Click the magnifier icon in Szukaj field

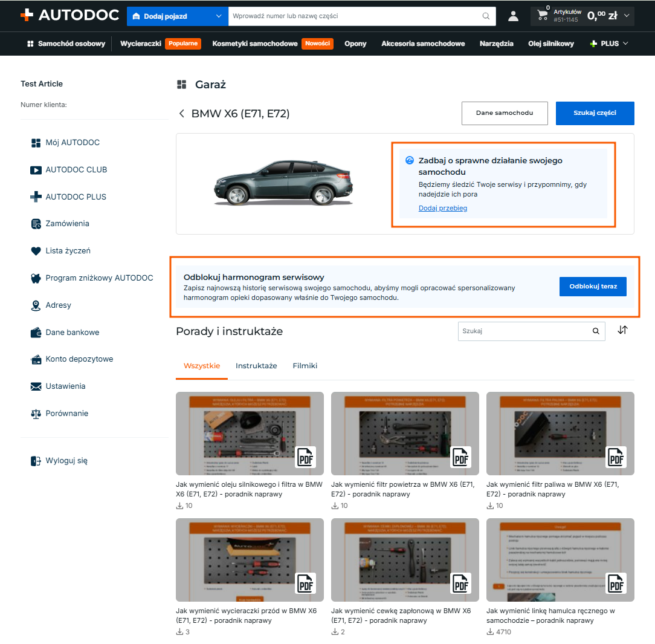point(596,331)
